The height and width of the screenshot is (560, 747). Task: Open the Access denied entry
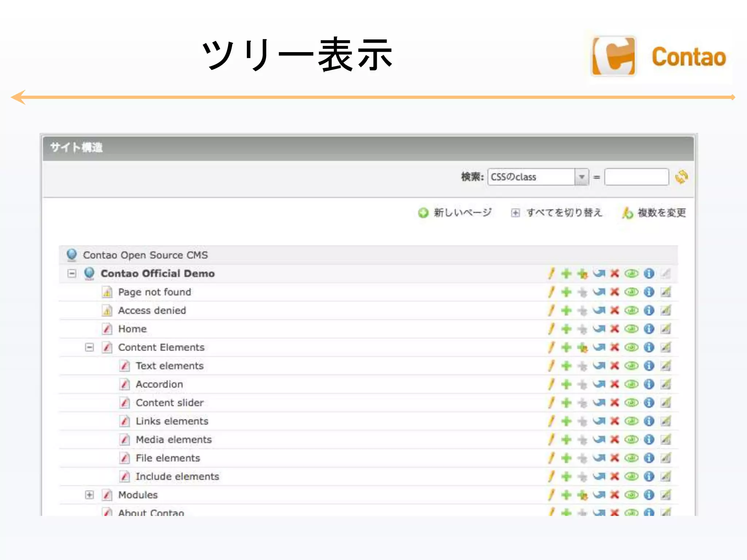tap(152, 311)
